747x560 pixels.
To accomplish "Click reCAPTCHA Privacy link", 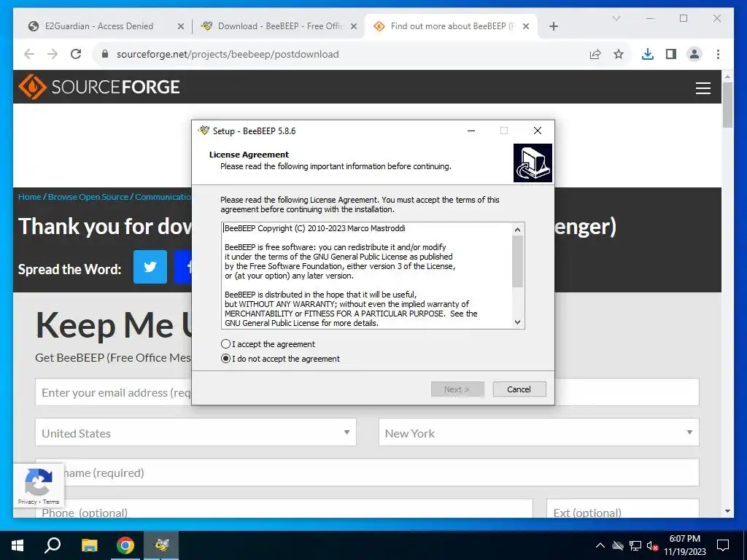I will (27, 502).
